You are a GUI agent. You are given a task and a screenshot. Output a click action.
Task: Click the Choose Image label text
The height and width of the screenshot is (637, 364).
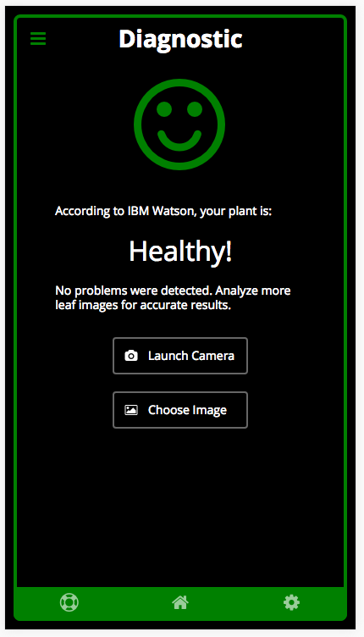click(187, 410)
